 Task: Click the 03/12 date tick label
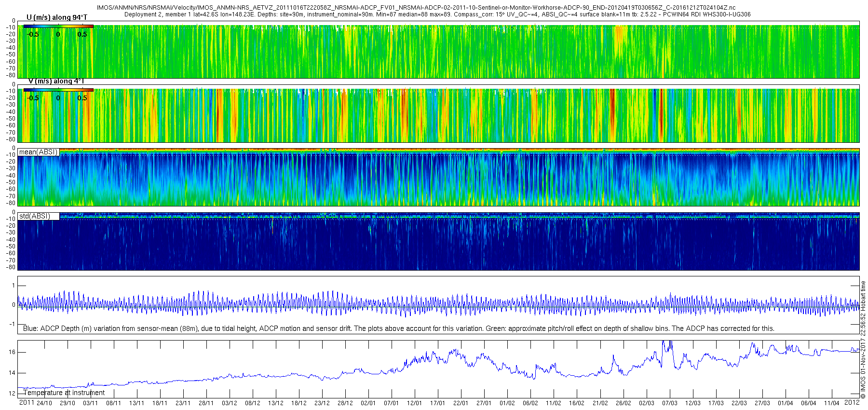coord(229,403)
